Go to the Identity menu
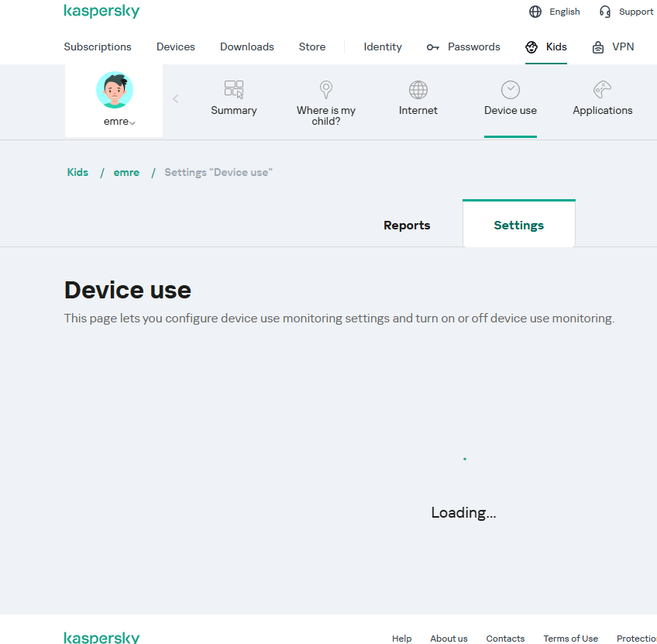 pos(383,47)
